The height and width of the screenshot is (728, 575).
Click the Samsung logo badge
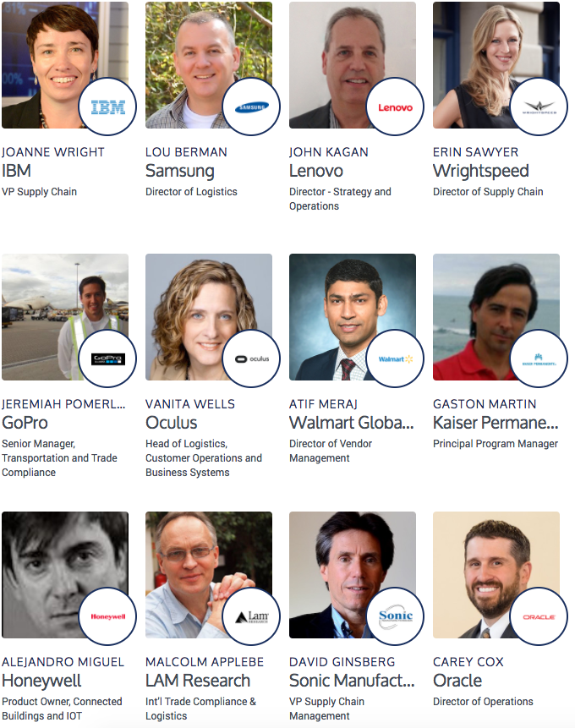click(251, 107)
